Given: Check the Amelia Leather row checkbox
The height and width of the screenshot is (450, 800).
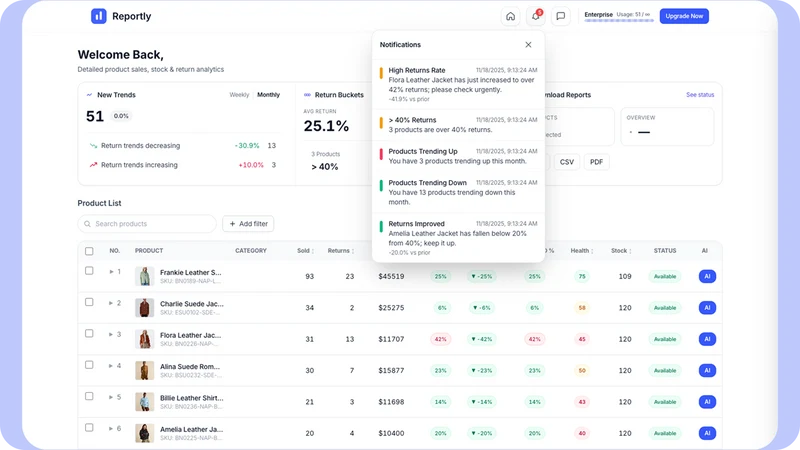Looking at the screenshot, I should click(x=89, y=428).
